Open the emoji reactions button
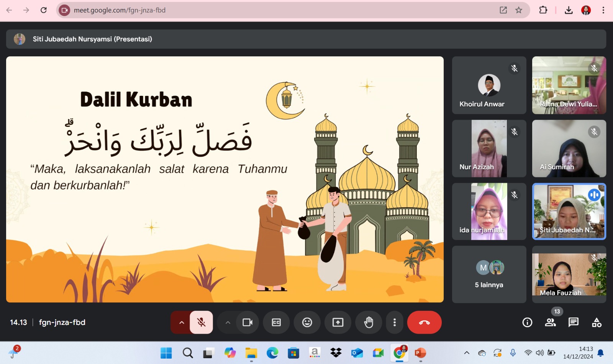Image resolution: width=613 pixels, height=364 pixels. (307, 322)
